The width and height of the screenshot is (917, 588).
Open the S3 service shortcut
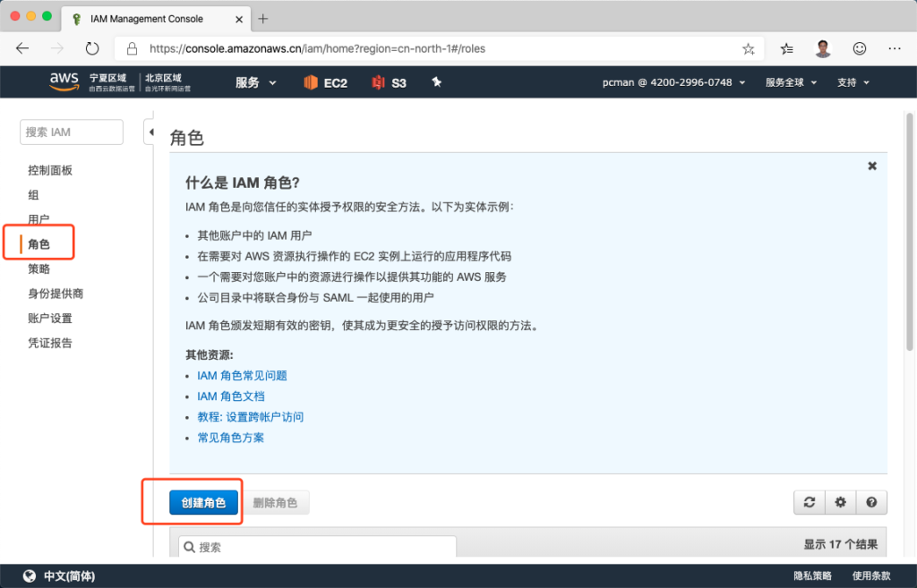coord(390,82)
